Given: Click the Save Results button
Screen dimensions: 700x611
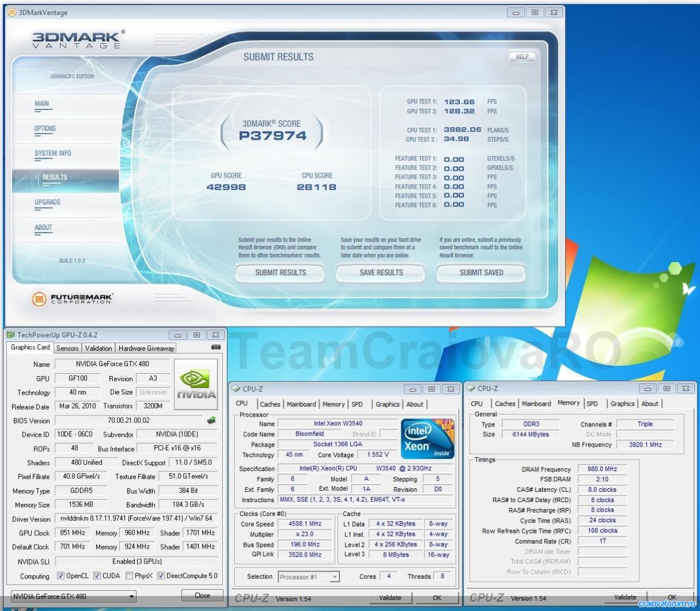Looking at the screenshot, I should pos(381,273).
